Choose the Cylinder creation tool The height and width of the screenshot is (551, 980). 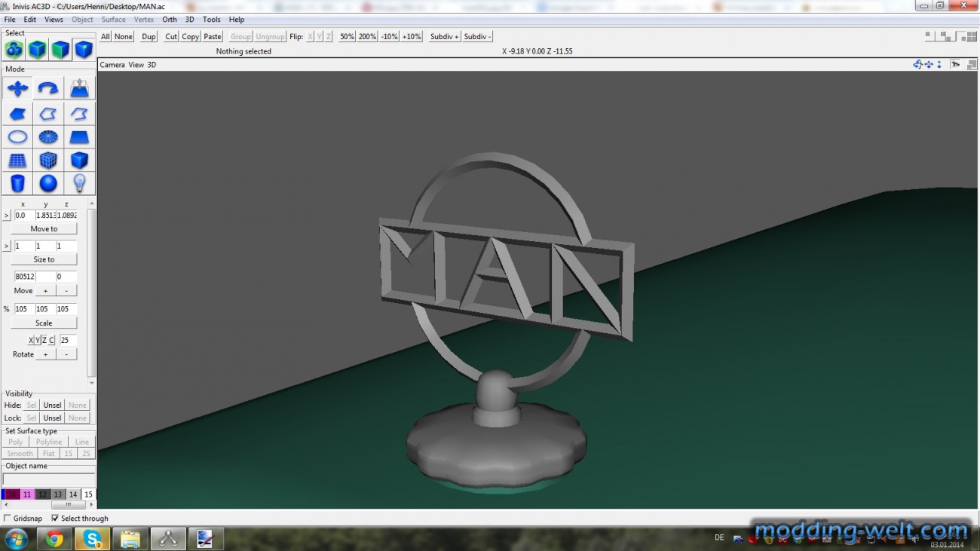click(x=17, y=183)
